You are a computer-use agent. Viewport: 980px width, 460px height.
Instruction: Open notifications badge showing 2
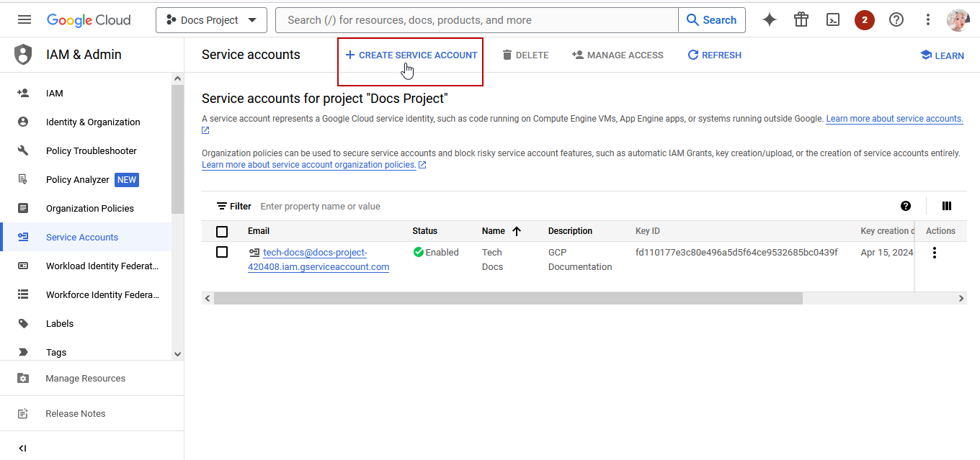(x=865, y=20)
